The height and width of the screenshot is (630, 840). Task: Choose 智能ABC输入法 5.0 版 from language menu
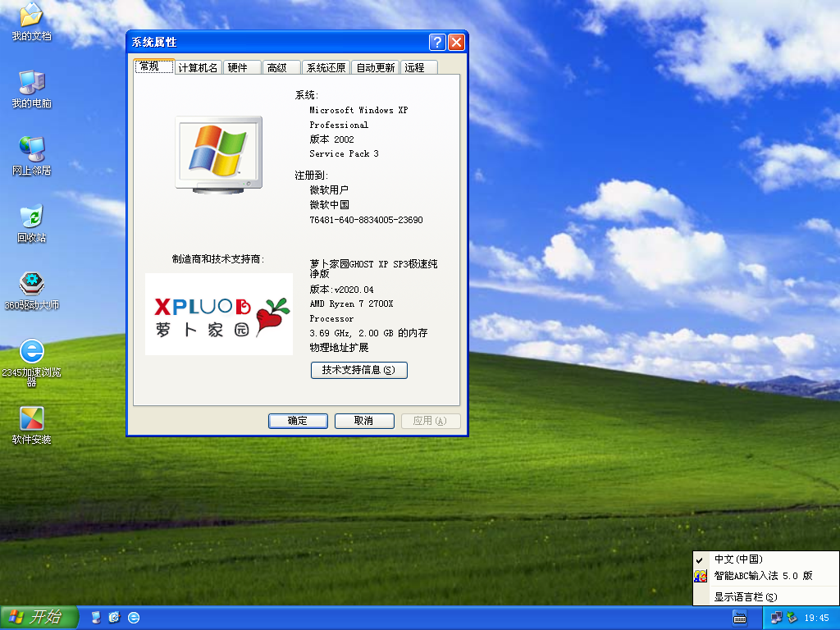763,576
